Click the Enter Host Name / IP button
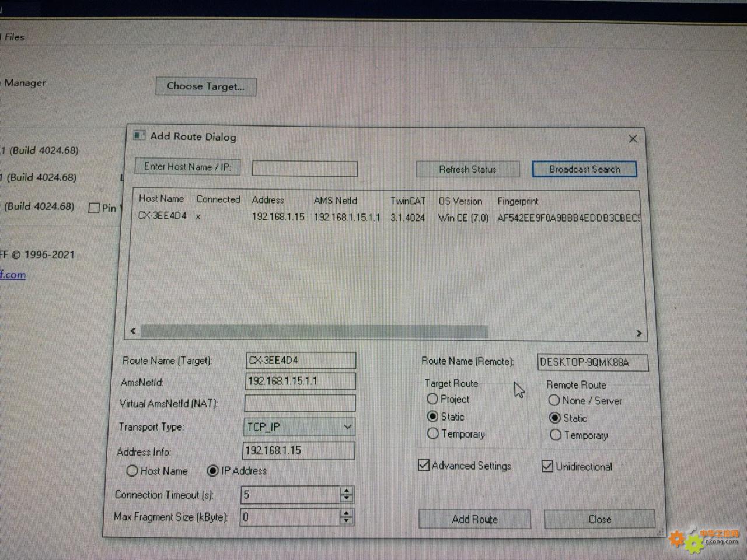Image resolution: width=747 pixels, height=560 pixels. [187, 167]
